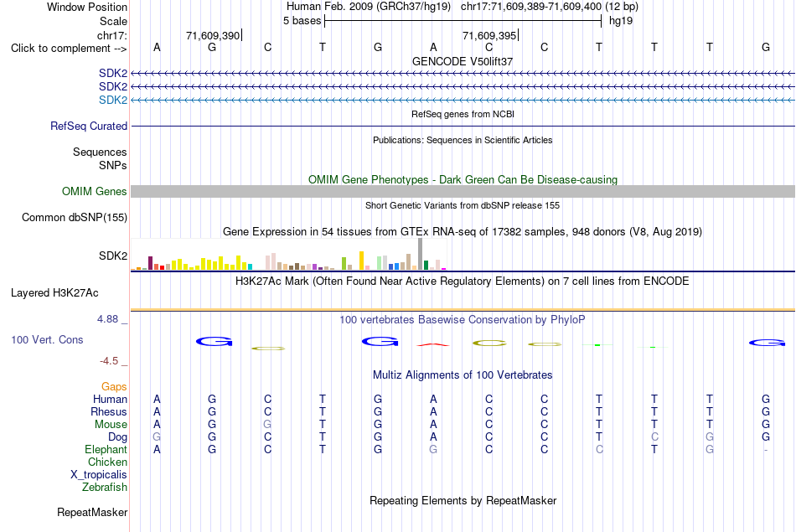Select the "X_tropicalis" species label
Image resolution: width=796 pixels, height=532 pixels.
click(99, 475)
